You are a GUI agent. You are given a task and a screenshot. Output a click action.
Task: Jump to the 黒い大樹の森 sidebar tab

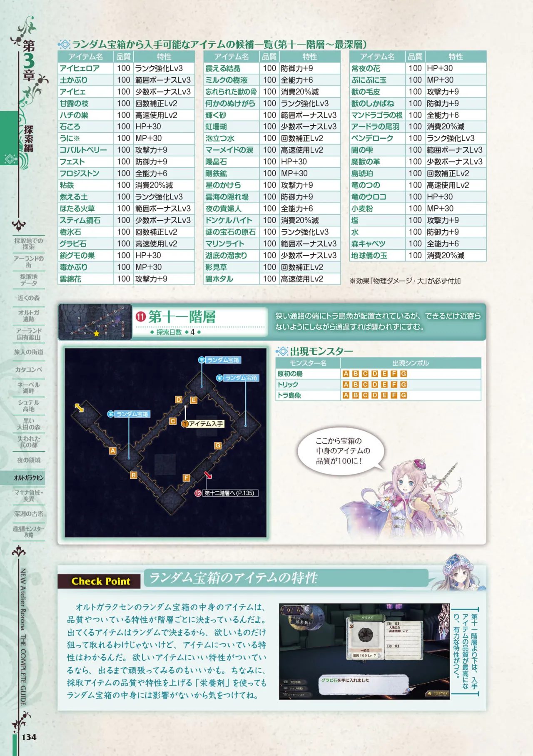28,424
